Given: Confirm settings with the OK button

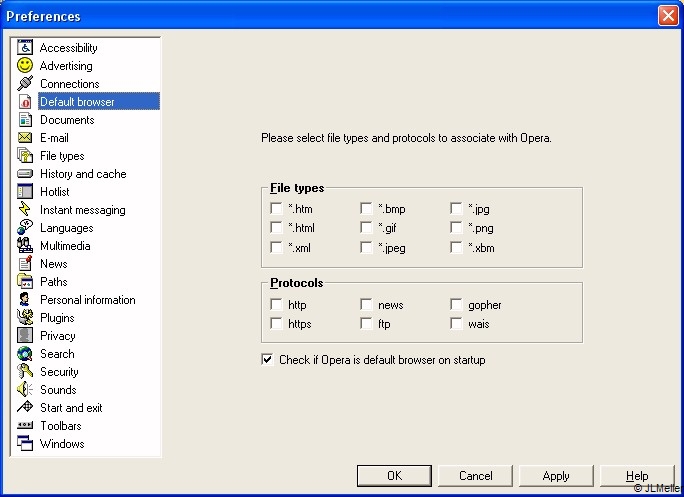Looking at the screenshot, I should click(394, 475).
